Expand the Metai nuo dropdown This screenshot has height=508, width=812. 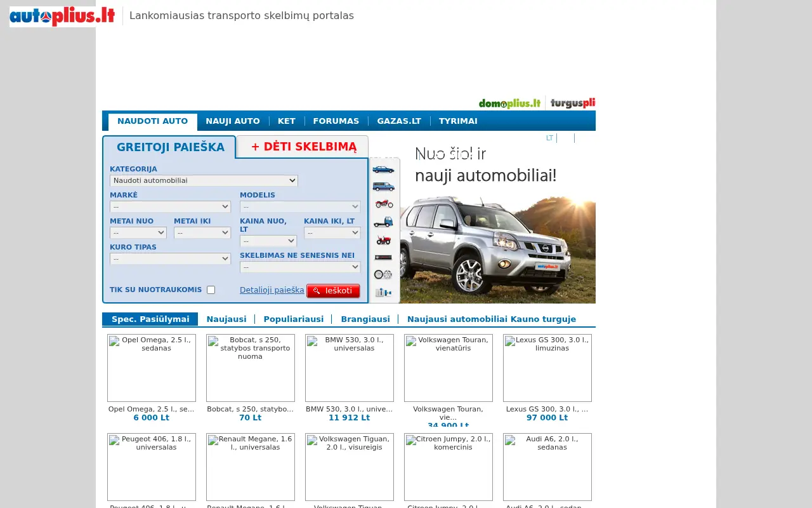(x=138, y=232)
